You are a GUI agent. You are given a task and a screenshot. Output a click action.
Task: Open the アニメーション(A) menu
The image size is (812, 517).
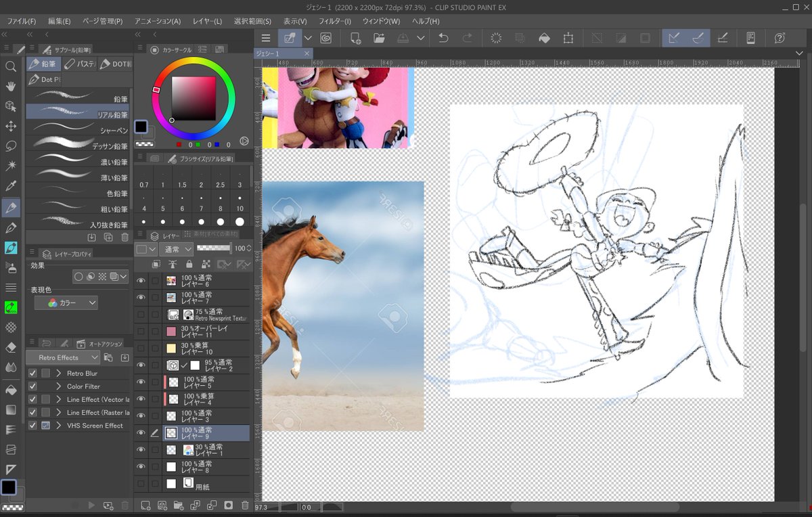[x=157, y=22]
